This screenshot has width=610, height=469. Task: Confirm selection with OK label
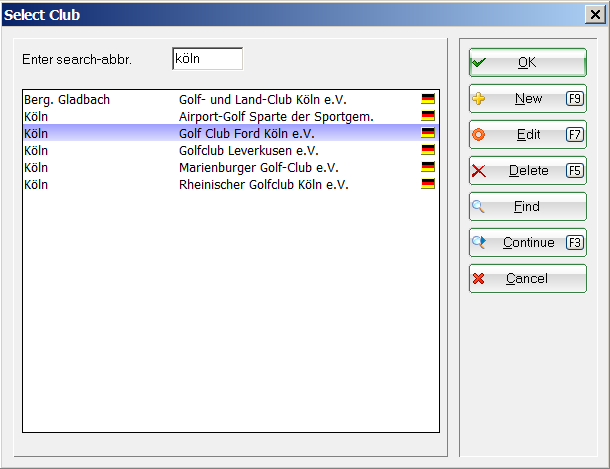coord(527,62)
